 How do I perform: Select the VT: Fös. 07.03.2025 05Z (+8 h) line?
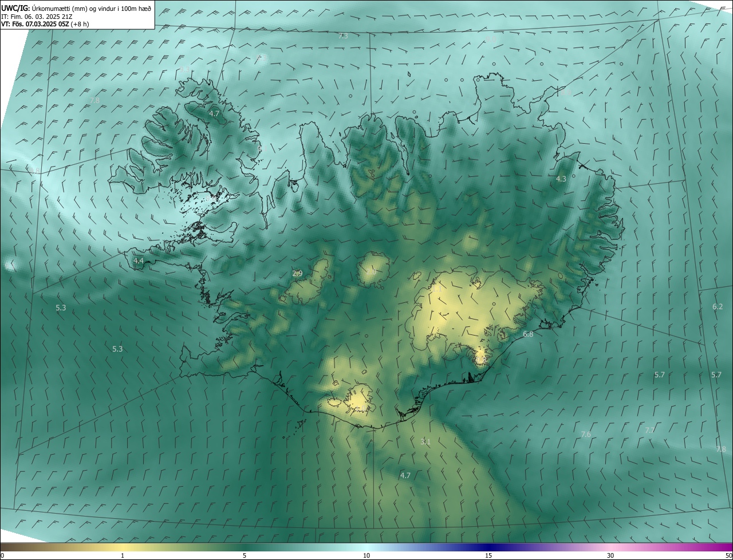[45, 24]
